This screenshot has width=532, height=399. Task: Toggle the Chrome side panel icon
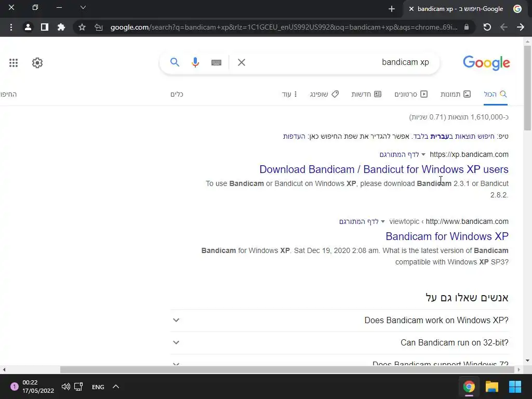pos(45,27)
